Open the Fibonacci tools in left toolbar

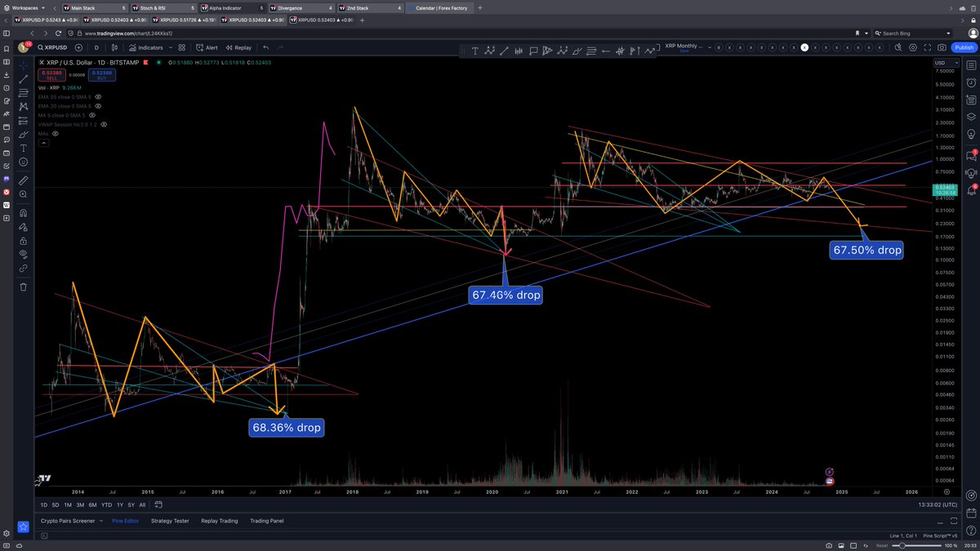tap(23, 93)
